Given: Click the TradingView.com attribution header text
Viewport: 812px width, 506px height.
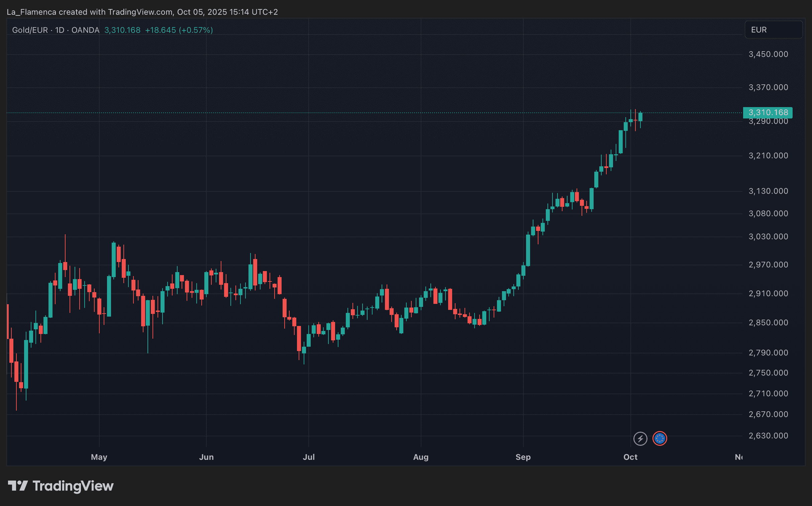Looking at the screenshot, I should point(140,12).
